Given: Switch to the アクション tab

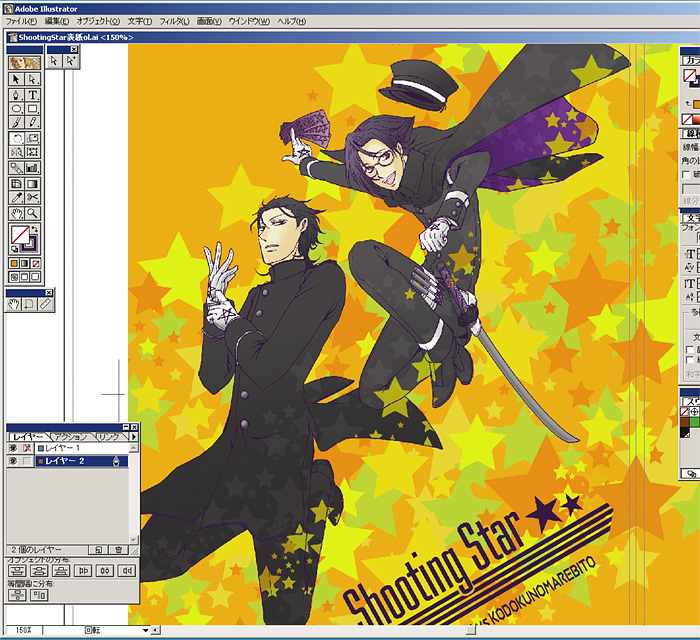Looking at the screenshot, I should 71,437.
